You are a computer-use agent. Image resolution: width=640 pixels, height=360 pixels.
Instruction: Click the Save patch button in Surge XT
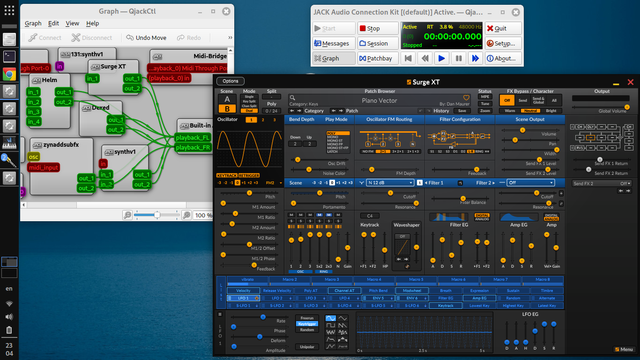tap(462, 111)
